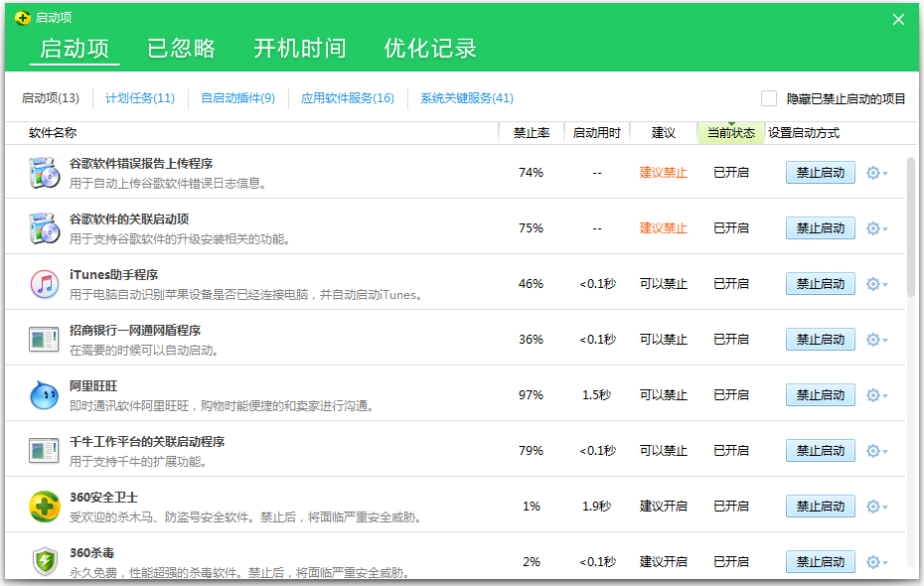This screenshot has width=924, height=586.
Task: Click the 360 logo icon in title bar
Action: (23, 18)
